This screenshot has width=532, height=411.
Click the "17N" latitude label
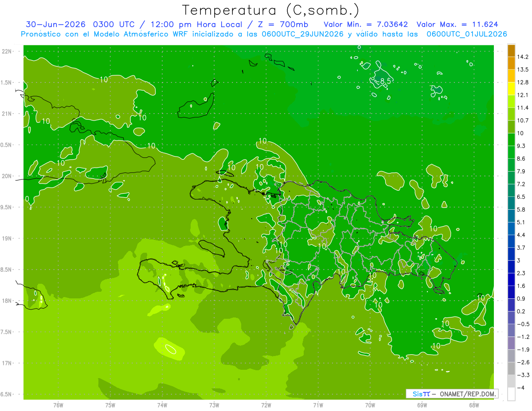pyautogui.click(x=7, y=363)
